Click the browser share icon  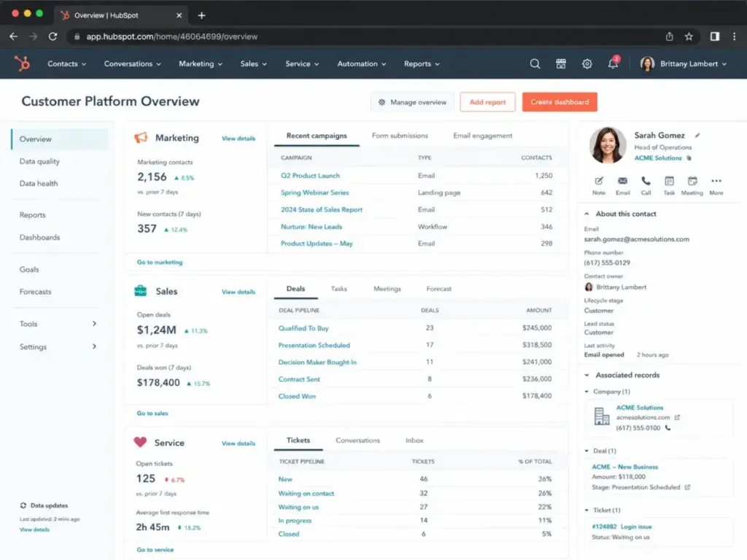tap(670, 36)
